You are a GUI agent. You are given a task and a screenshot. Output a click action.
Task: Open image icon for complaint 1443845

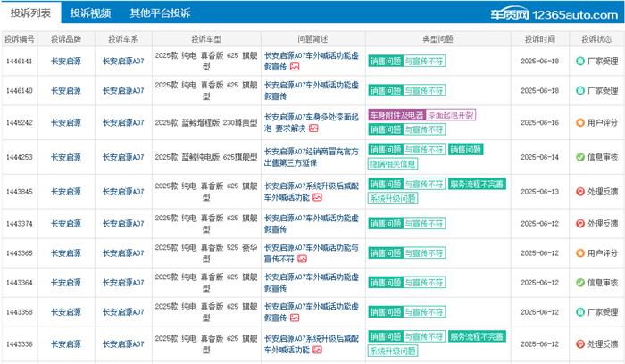pos(317,197)
